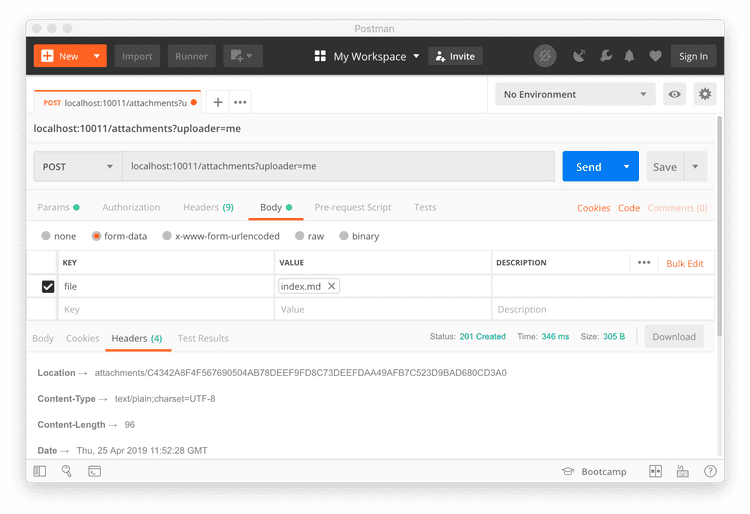
Task: Click the empty Description field
Action: click(603, 309)
